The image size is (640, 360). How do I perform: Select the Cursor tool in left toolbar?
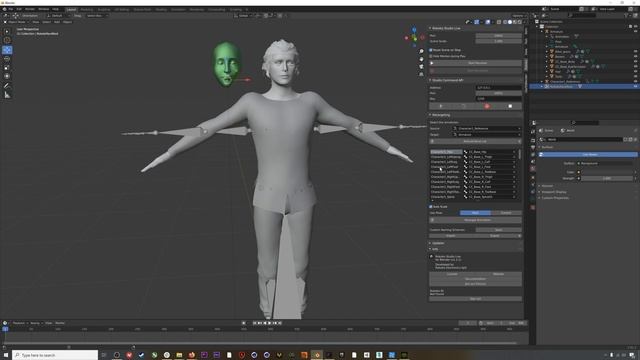coord(7,40)
